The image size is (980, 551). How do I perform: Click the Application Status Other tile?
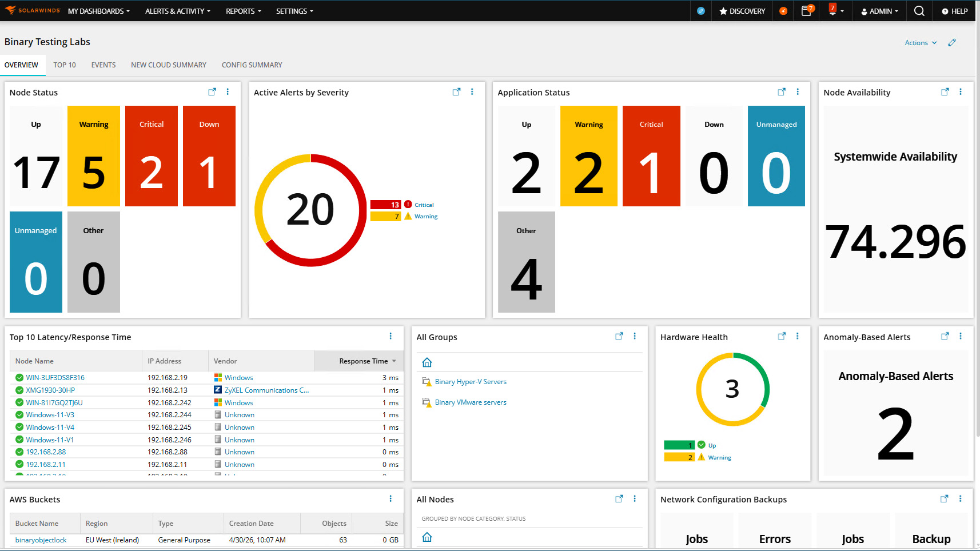tap(527, 262)
